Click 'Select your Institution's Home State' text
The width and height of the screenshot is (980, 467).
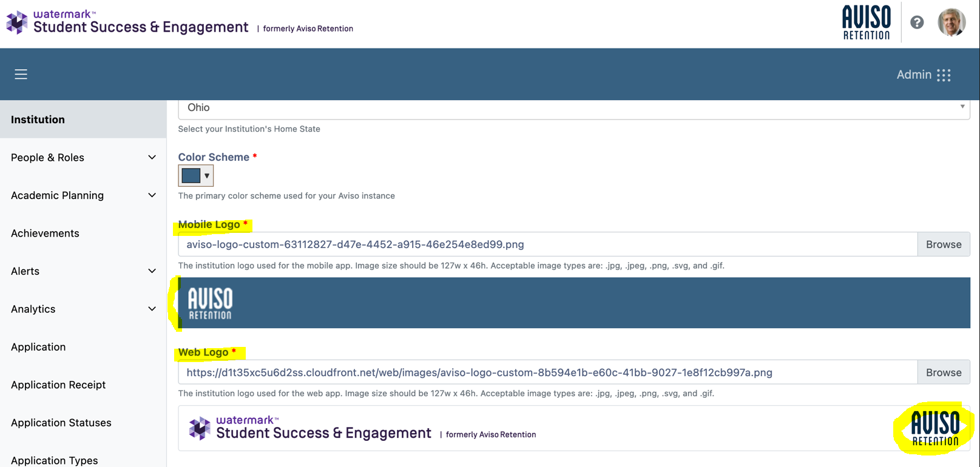(x=249, y=129)
